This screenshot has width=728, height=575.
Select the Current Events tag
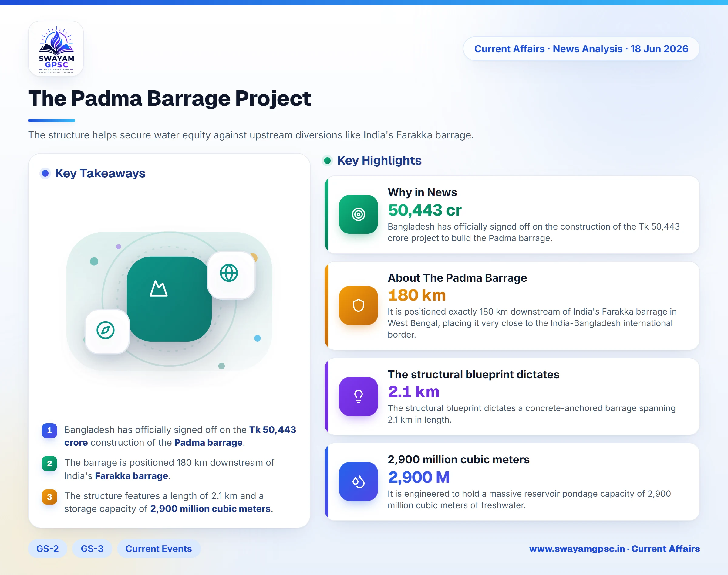159,549
